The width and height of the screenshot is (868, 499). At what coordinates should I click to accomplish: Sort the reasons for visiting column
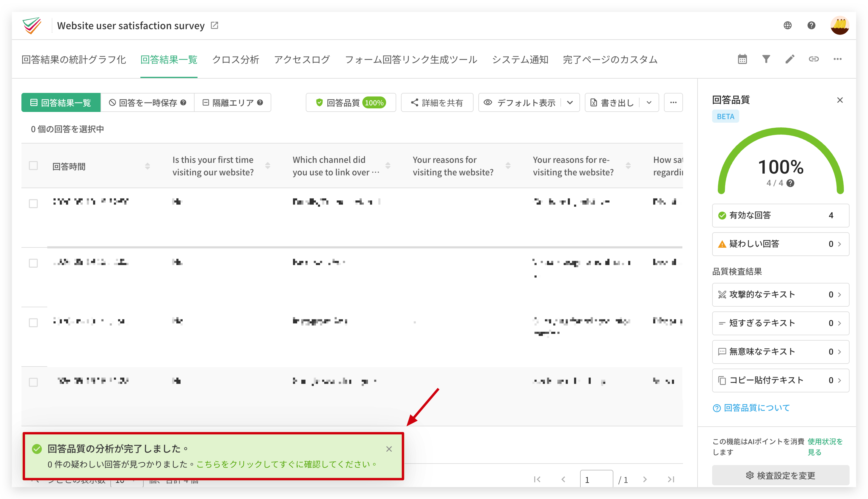coord(508,166)
